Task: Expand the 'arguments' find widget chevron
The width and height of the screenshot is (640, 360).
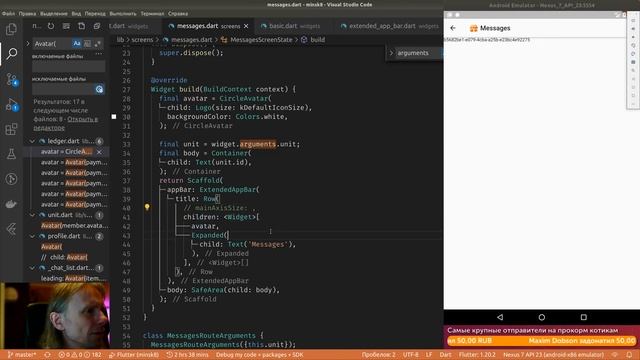Action: pos(391,53)
